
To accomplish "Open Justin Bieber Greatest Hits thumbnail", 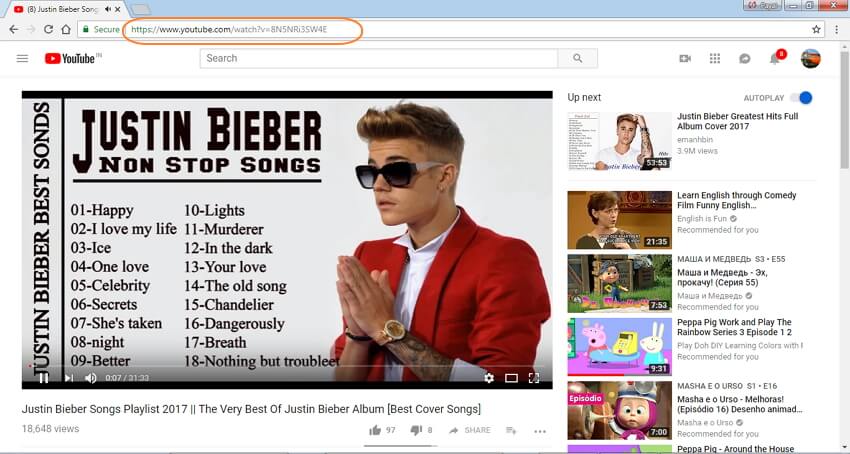I will (620, 141).
